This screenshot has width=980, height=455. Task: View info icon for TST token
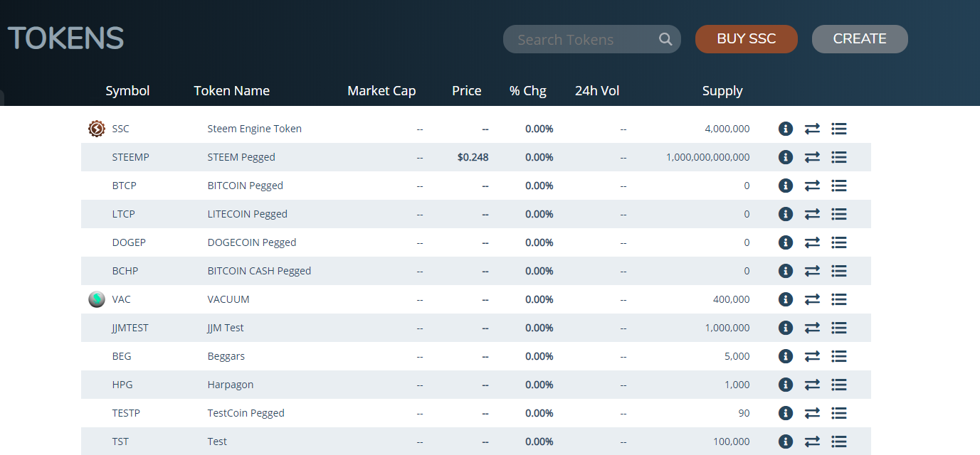(x=786, y=441)
